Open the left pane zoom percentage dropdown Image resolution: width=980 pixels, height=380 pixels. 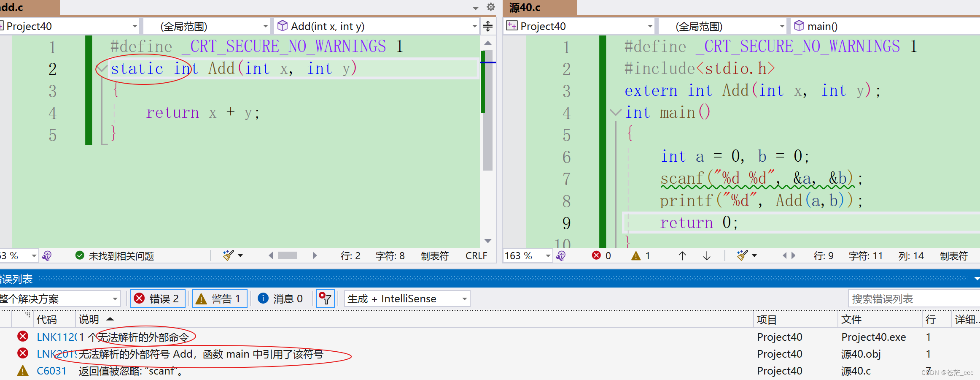coord(34,256)
